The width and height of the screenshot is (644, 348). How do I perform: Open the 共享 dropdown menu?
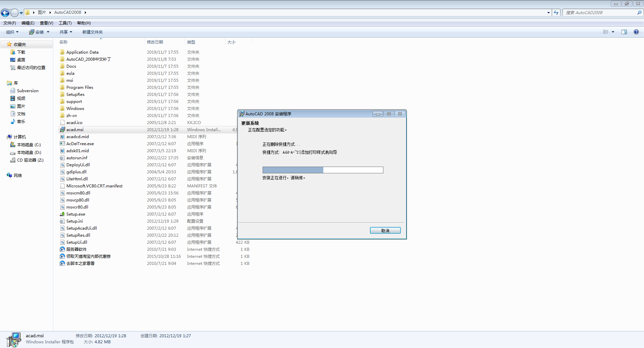[65, 32]
